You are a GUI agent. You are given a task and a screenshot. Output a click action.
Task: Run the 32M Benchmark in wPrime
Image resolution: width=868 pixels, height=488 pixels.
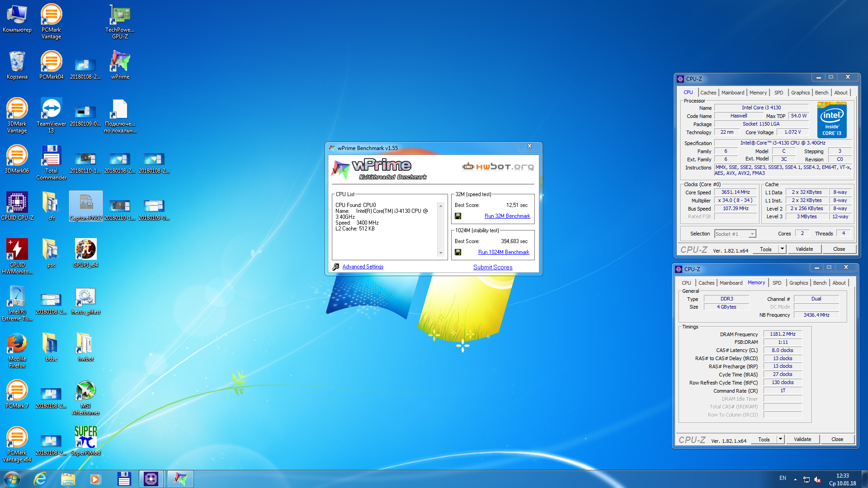click(507, 216)
